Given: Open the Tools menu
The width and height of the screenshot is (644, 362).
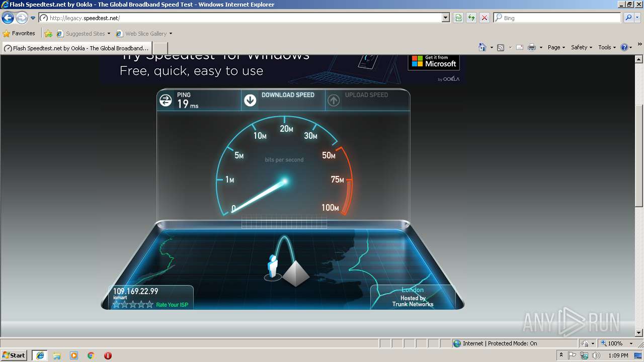Looking at the screenshot, I should pos(607,47).
